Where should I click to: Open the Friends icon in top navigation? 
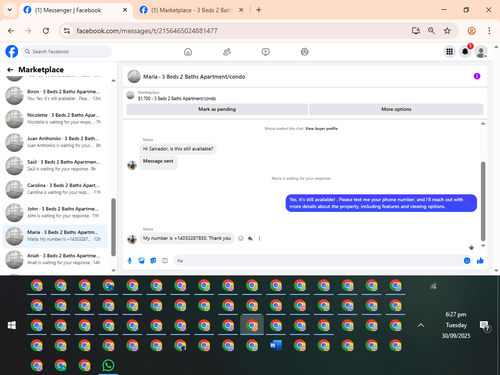tap(227, 52)
